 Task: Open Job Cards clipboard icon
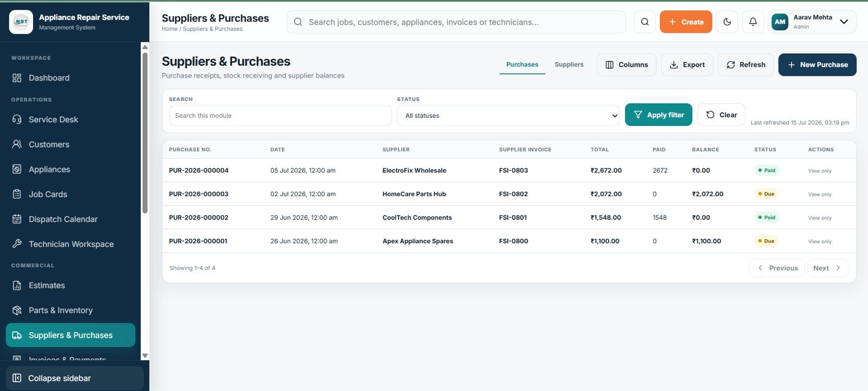(x=17, y=194)
